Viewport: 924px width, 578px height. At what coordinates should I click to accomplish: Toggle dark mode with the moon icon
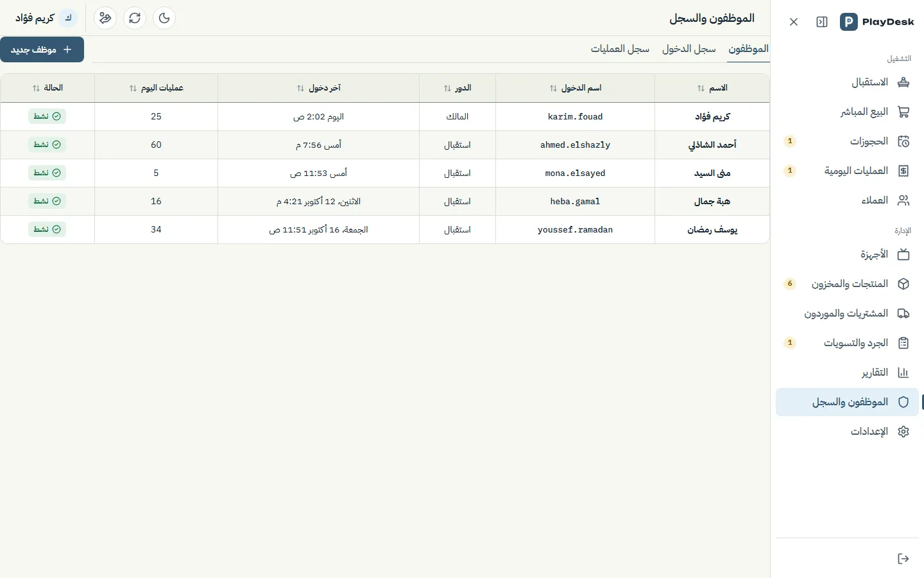[164, 18]
